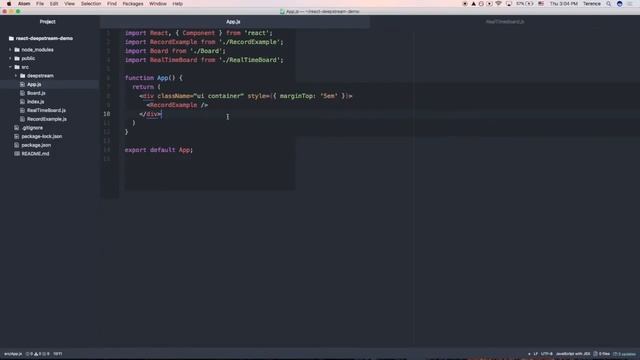Open Board.js from the tree
640x360 pixels.
click(x=36, y=93)
